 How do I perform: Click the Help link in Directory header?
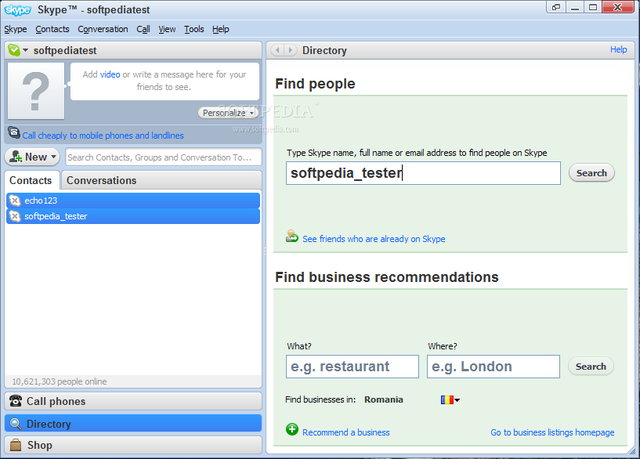pos(618,49)
